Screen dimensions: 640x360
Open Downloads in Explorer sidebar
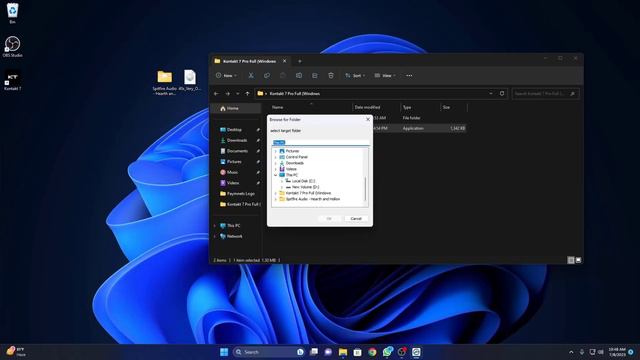click(236, 140)
